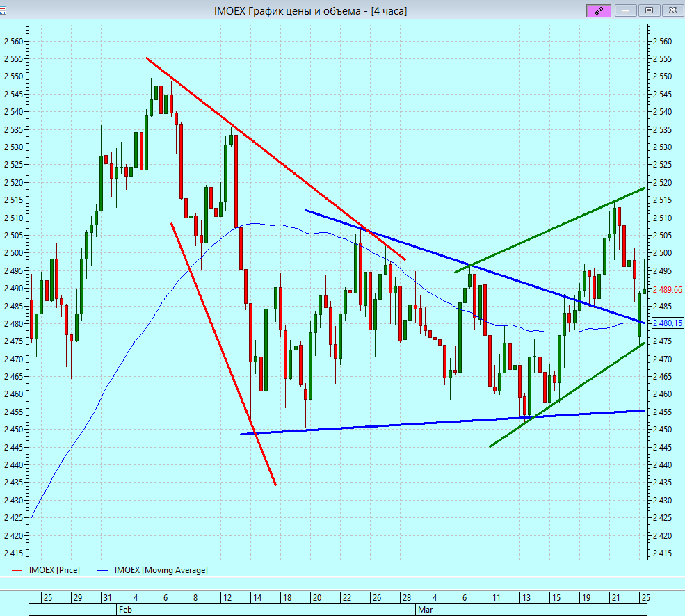This screenshot has height=616, width=685.
Task: Click date label 29 on the time axis
Action: click(x=78, y=598)
